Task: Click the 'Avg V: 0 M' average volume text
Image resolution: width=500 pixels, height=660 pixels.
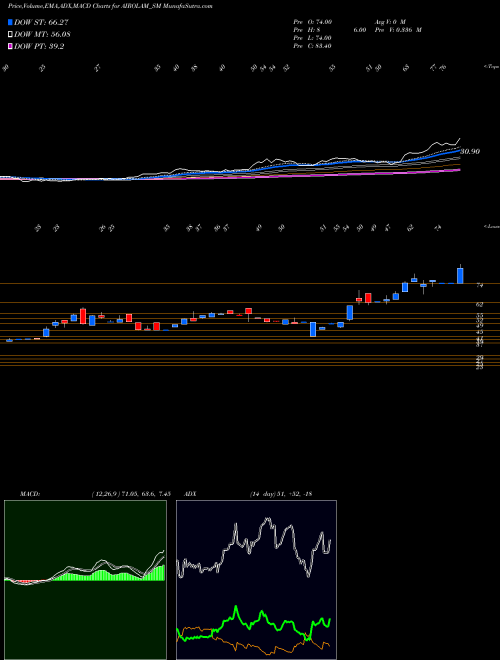Action: [x=389, y=21]
